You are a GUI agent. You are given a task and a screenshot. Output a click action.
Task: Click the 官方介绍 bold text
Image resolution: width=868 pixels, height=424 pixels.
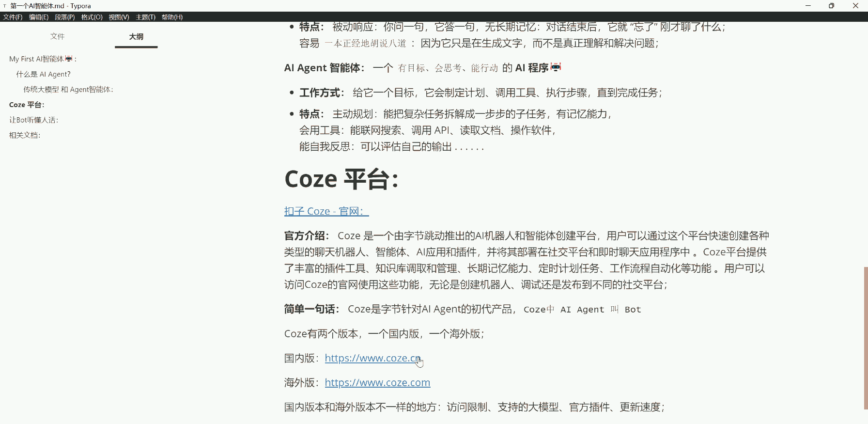coord(307,236)
